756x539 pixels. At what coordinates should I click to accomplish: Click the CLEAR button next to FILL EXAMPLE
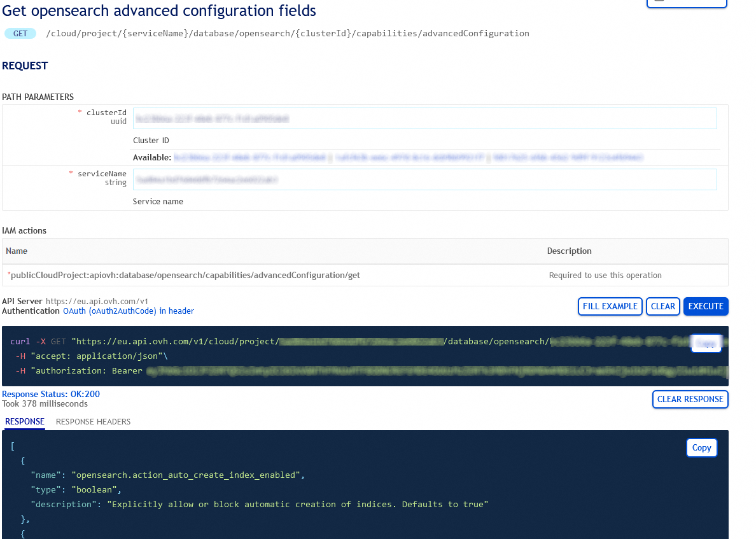point(663,306)
